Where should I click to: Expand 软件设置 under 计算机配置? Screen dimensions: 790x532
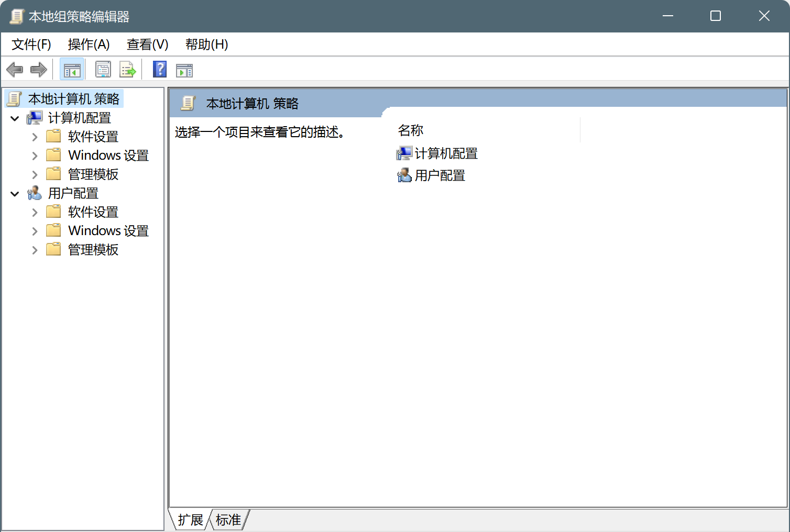coord(35,137)
